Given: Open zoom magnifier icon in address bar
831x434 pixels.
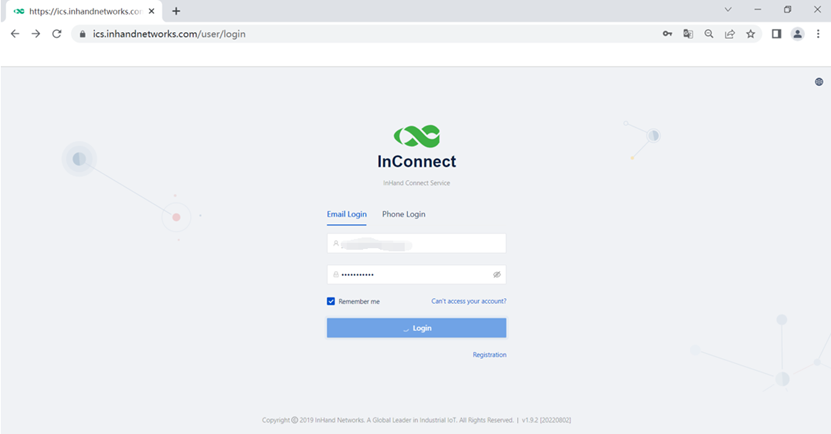Looking at the screenshot, I should point(709,34).
